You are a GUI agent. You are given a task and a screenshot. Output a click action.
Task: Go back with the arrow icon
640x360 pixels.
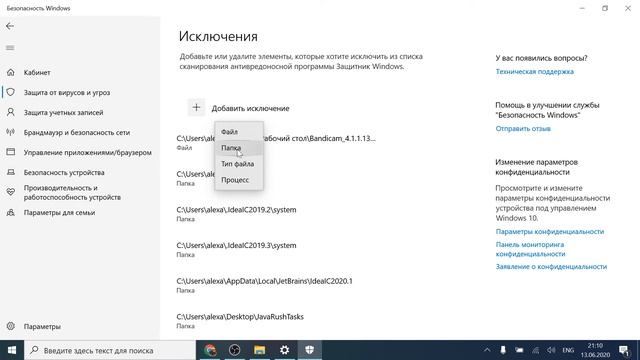pyautogui.click(x=10, y=26)
